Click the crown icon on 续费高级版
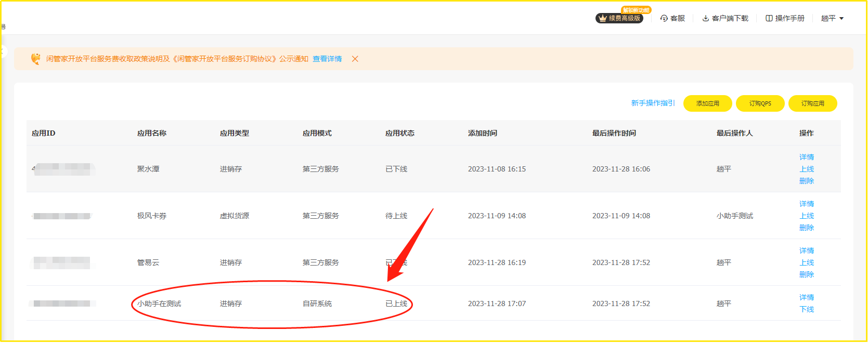 click(602, 18)
